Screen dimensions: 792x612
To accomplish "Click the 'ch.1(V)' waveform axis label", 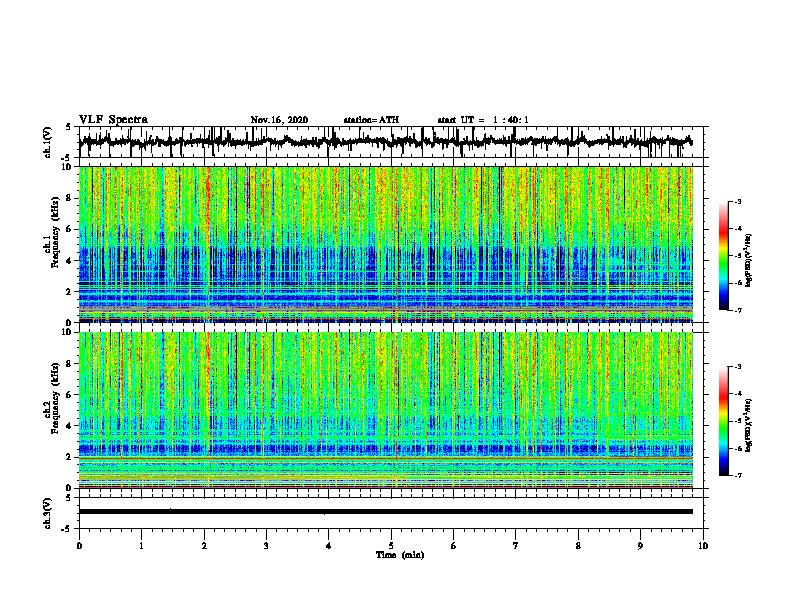I will coord(48,142).
